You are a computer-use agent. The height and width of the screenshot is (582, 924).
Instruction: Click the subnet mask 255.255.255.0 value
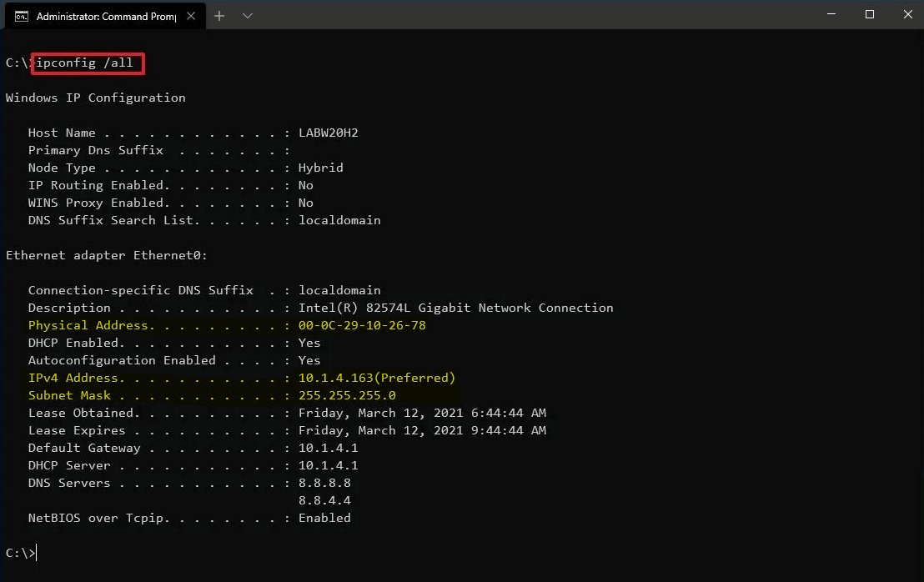347,395
